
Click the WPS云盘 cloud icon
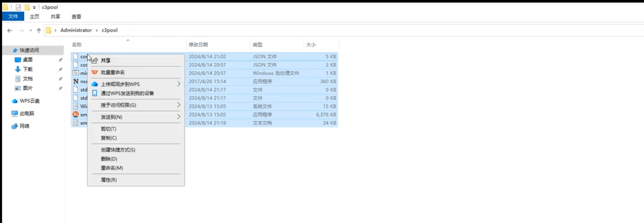coord(15,101)
